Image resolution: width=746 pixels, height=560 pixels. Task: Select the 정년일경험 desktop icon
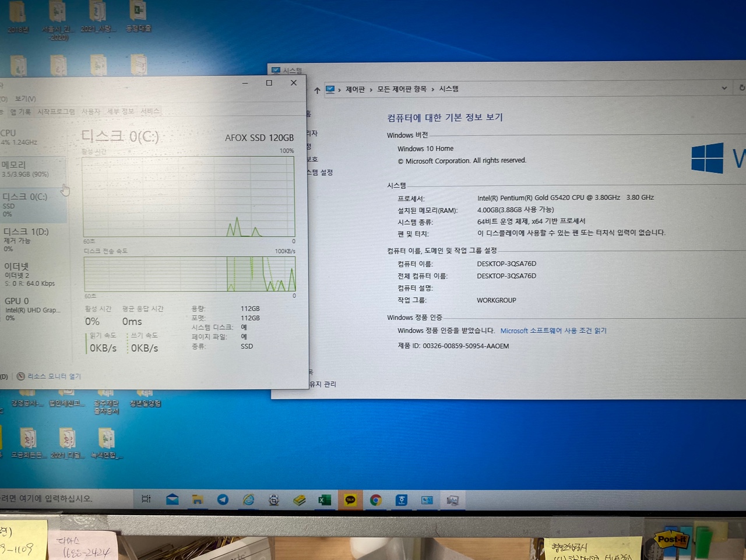point(145,399)
